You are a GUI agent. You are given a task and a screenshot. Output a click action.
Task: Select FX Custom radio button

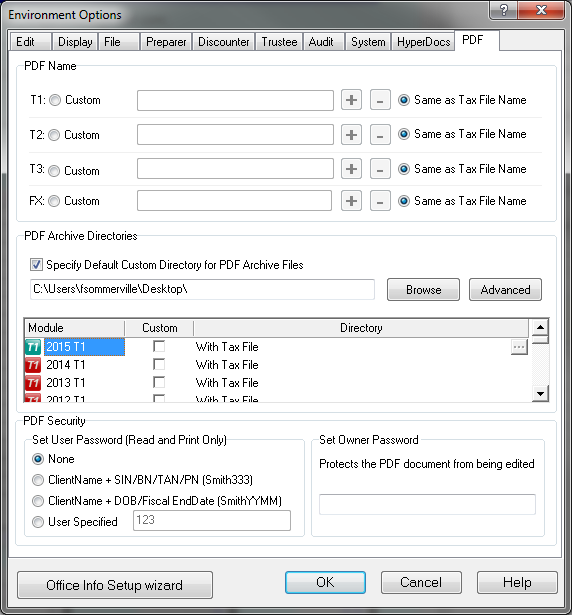point(54,201)
